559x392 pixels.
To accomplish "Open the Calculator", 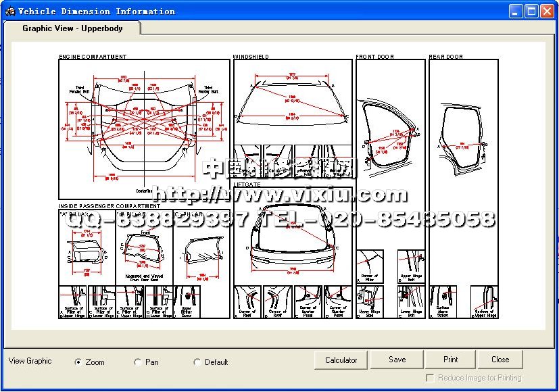I will 341,360.
